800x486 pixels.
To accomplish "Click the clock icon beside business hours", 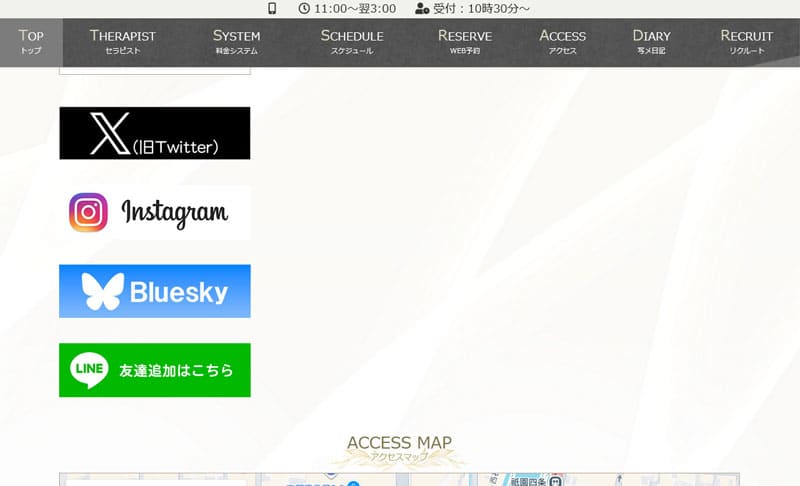I will pyautogui.click(x=304, y=9).
